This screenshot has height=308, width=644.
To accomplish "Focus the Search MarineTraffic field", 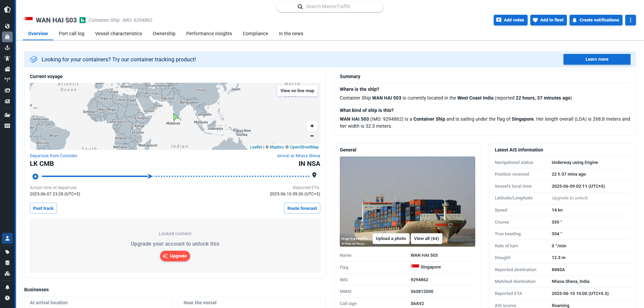I will (330, 7).
